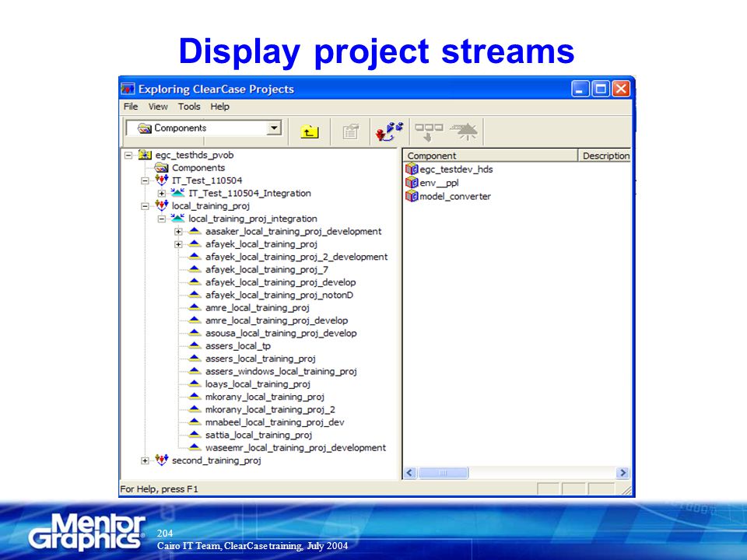This screenshot has height=560, width=747.
Task: Click the egc_testdev_hds component icon
Action: [x=412, y=169]
